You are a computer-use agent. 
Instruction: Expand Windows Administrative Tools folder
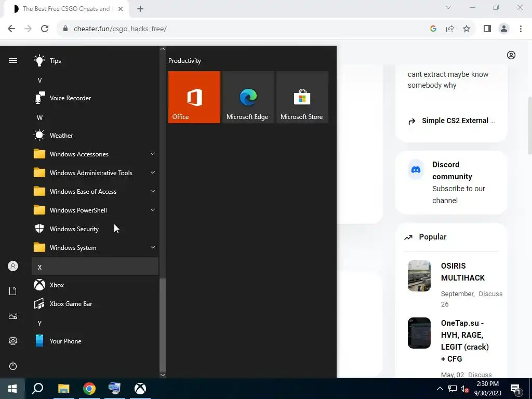tap(95, 172)
